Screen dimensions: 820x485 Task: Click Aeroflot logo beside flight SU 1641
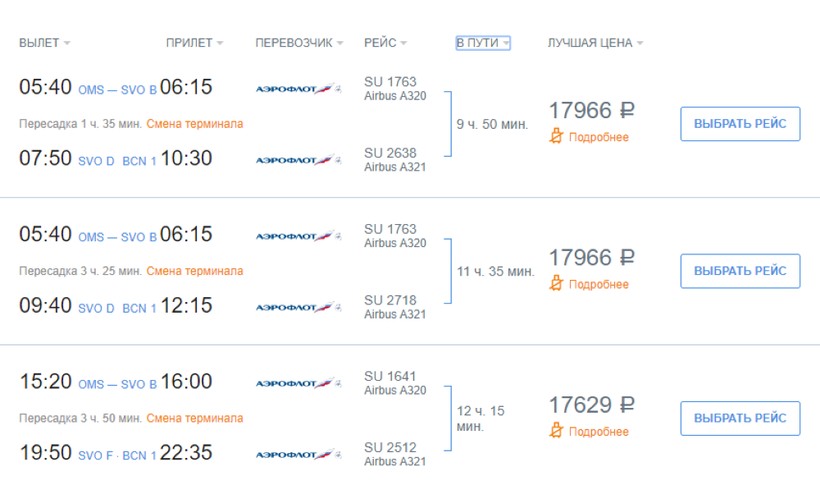[x=298, y=383]
